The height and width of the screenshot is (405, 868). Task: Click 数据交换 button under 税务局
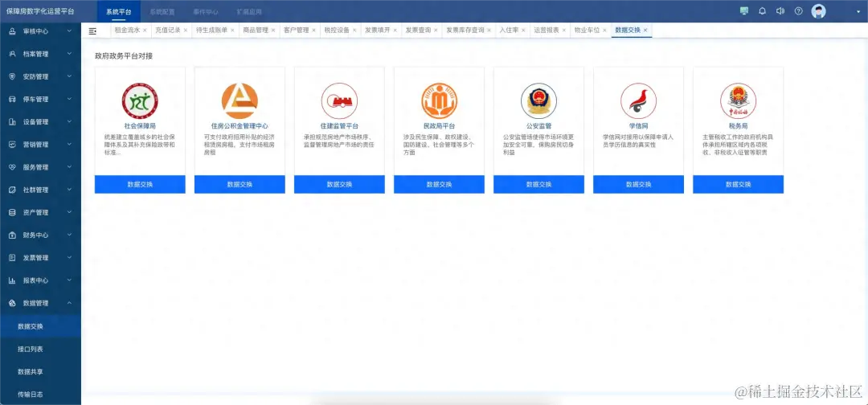pos(738,184)
